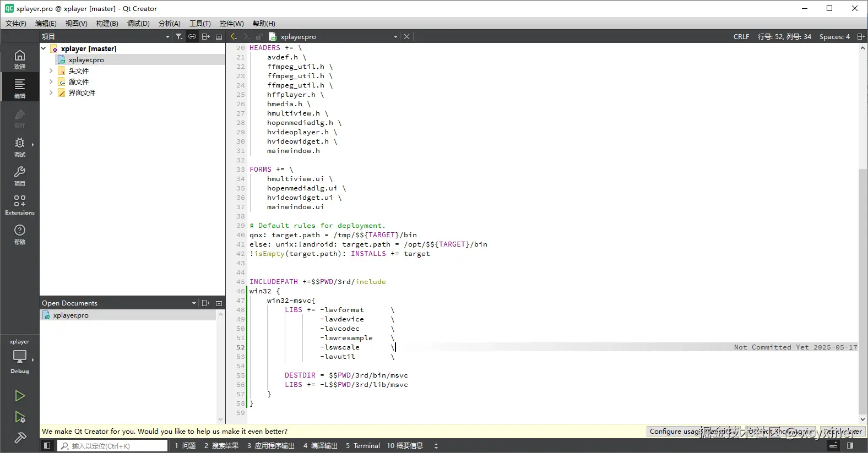Expand the 源文件 sources folder
Viewport: 868px width, 453px height.
coord(51,82)
